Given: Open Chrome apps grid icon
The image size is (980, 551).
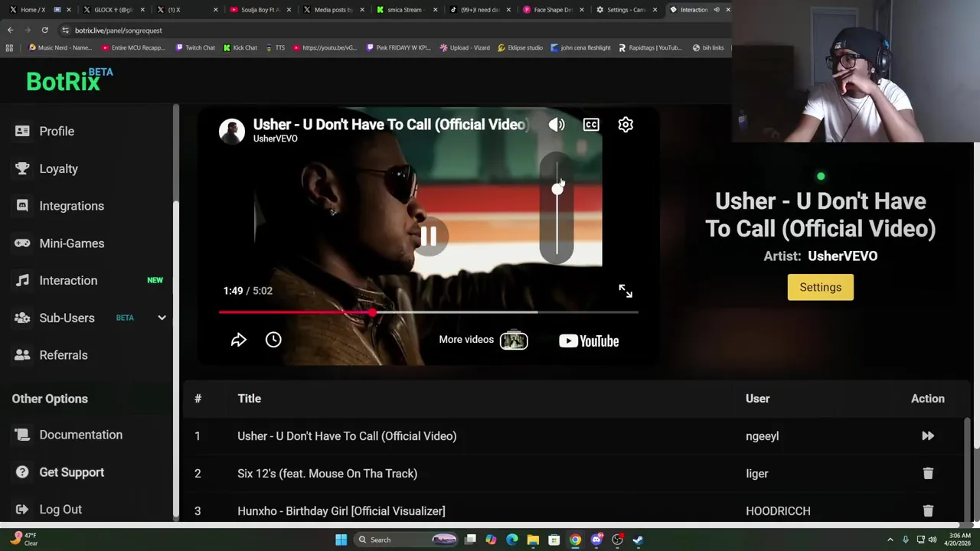Looking at the screenshot, I should [x=9, y=47].
